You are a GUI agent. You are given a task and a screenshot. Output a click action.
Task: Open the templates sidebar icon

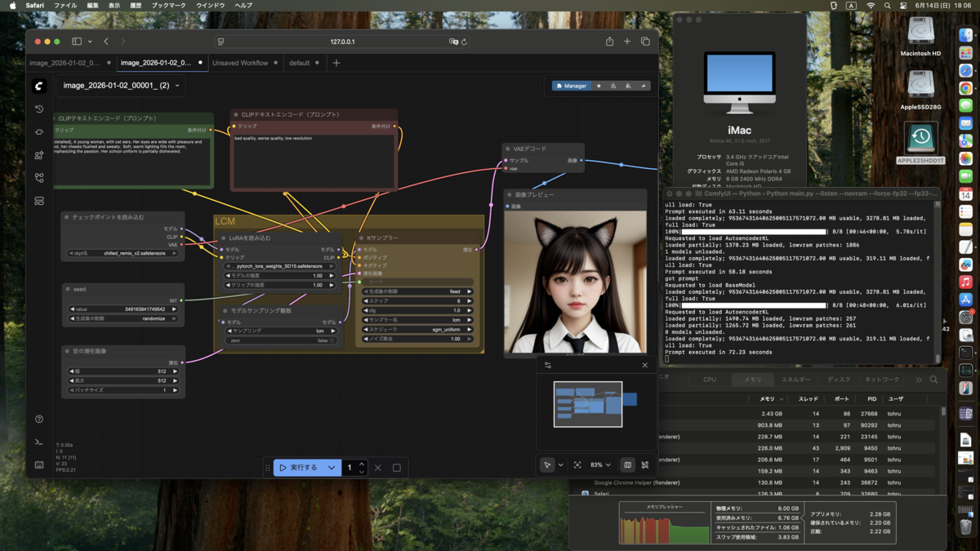tap(39, 200)
